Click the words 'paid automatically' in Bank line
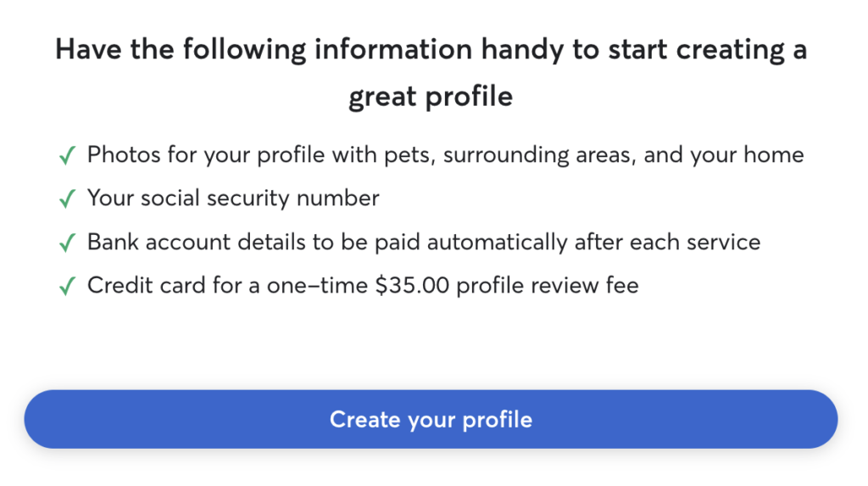This screenshot has width=868, height=486. [471, 243]
